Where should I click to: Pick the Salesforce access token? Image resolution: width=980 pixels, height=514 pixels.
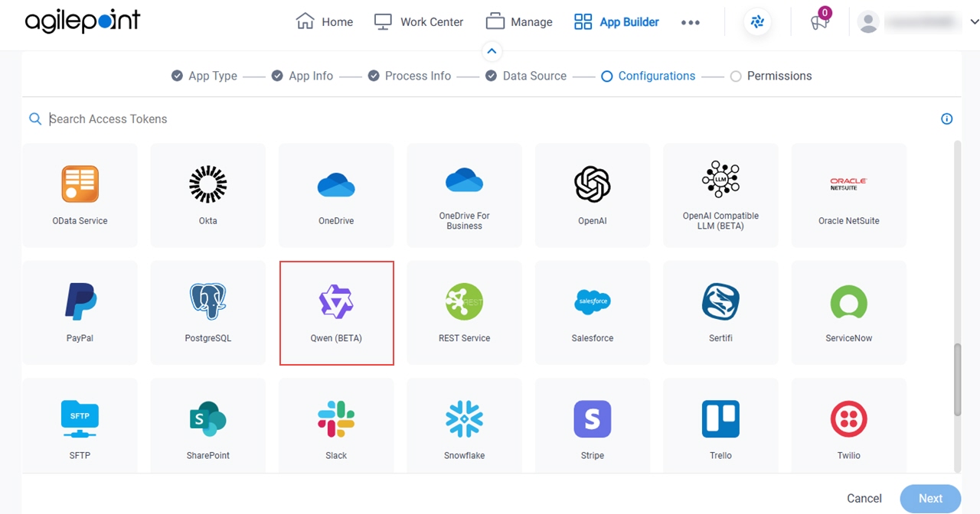593,313
